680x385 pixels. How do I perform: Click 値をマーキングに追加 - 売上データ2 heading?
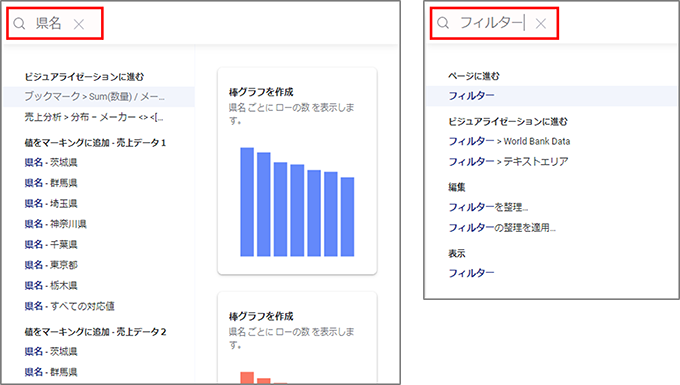pyautogui.click(x=95, y=332)
